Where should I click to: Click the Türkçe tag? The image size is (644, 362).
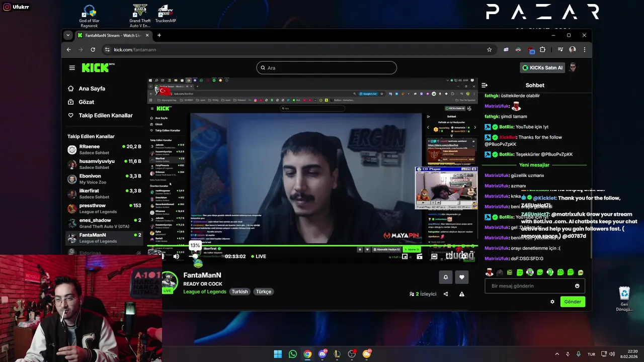click(x=263, y=292)
